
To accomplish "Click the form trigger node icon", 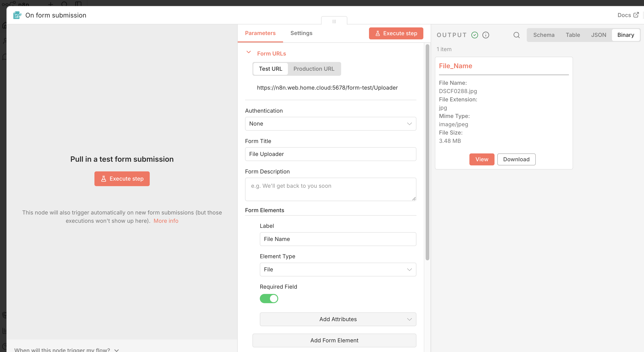I will 17,15.
